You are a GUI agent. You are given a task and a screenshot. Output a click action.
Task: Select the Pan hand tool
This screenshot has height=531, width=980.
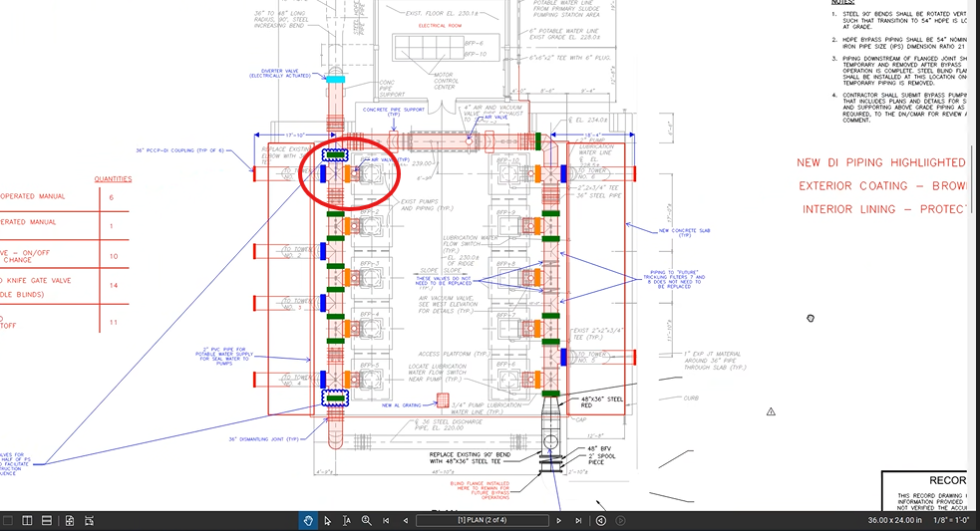tap(309, 520)
